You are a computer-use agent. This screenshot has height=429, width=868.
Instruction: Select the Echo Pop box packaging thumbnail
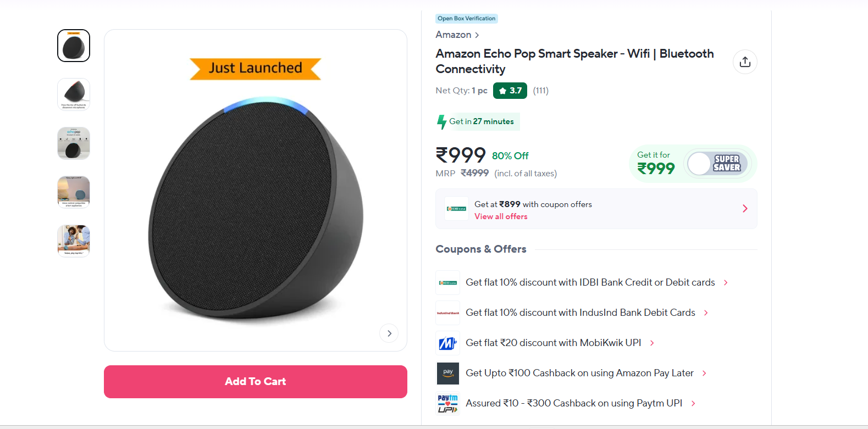(x=74, y=143)
